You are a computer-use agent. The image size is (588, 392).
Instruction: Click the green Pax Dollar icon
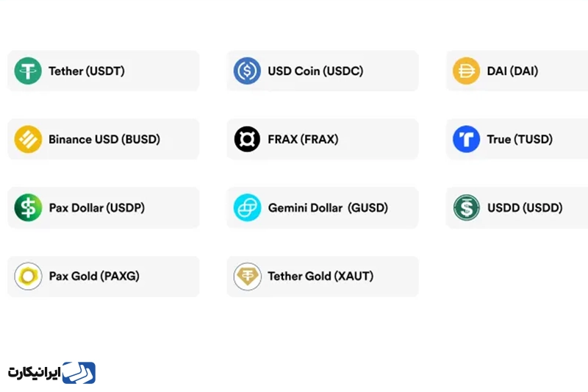(28, 207)
